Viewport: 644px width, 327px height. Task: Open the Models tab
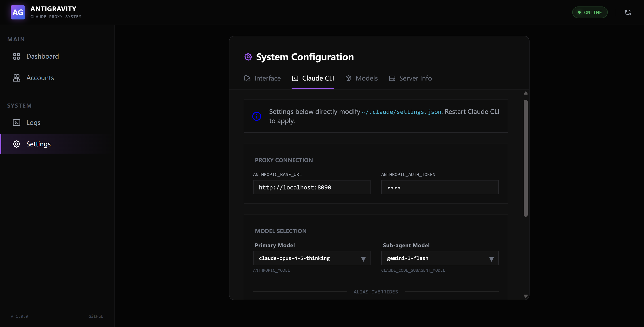pos(362,78)
